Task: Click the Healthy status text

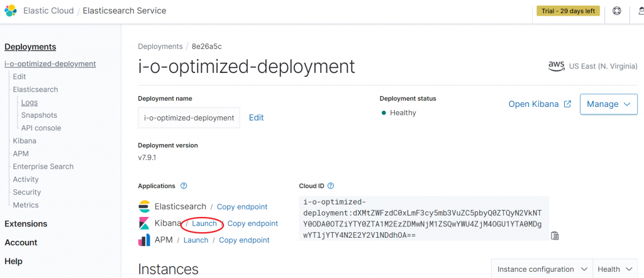Action: (403, 113)
